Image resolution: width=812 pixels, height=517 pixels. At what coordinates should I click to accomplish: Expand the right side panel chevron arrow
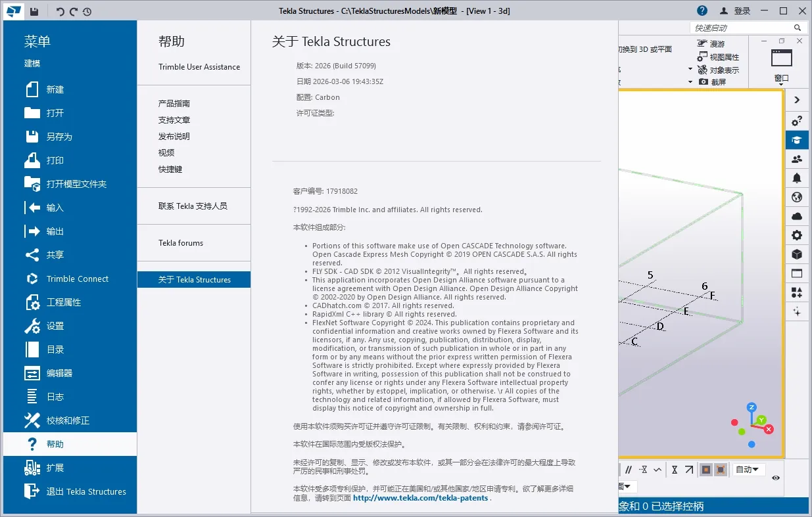tap(796, 100)
